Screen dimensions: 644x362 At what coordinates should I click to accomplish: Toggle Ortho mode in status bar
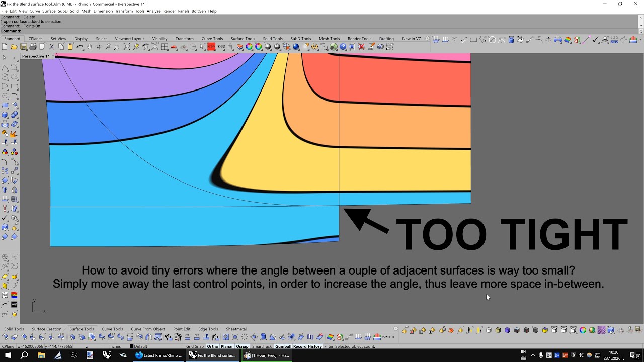coord(212,346)
